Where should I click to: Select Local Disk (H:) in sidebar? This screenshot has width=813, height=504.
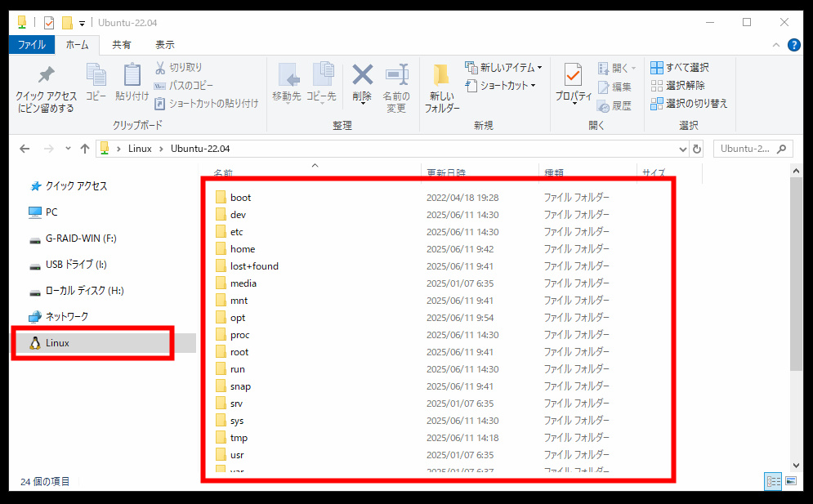pos(77,290)
